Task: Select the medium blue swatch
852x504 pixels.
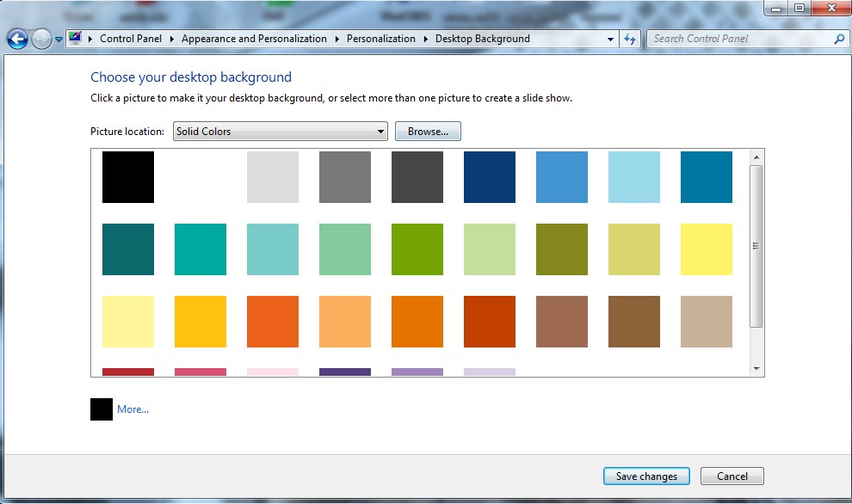Action: click(562, 177)
